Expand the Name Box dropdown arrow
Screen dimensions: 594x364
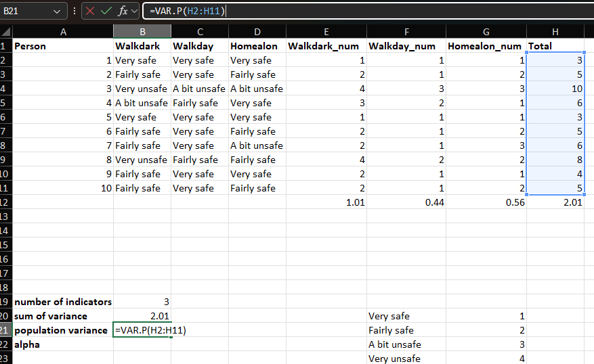pyautogui.click(x=56, y=11)
